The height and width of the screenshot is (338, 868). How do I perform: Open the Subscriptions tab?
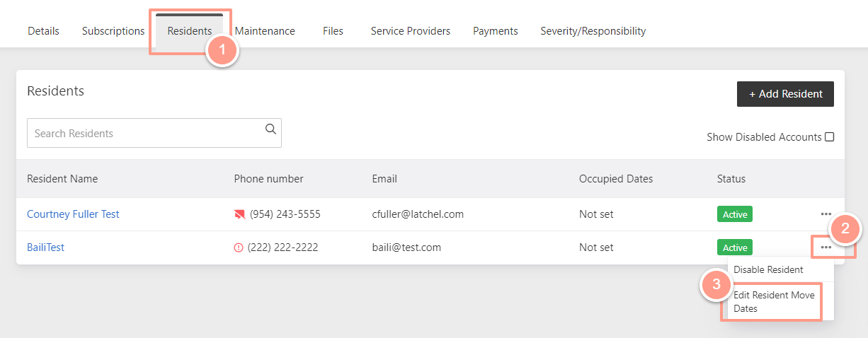[x=113, y=31]
